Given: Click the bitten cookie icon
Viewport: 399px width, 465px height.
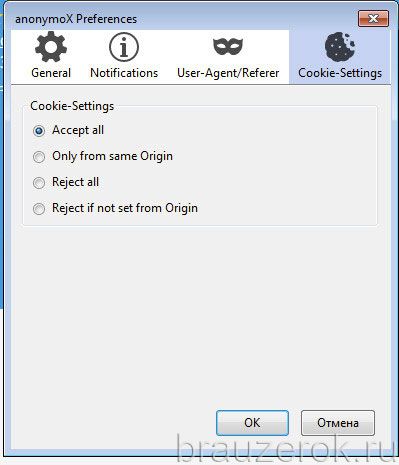Looking at the screenshot, I should point(340,47).
